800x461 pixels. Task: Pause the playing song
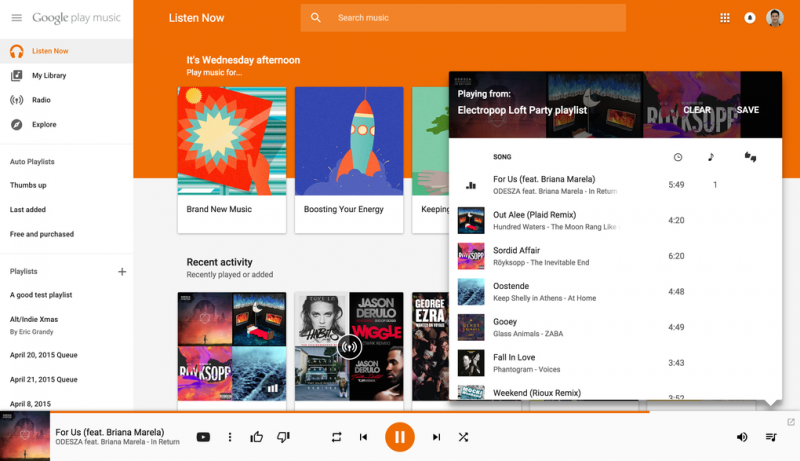[x=399, y=437]
